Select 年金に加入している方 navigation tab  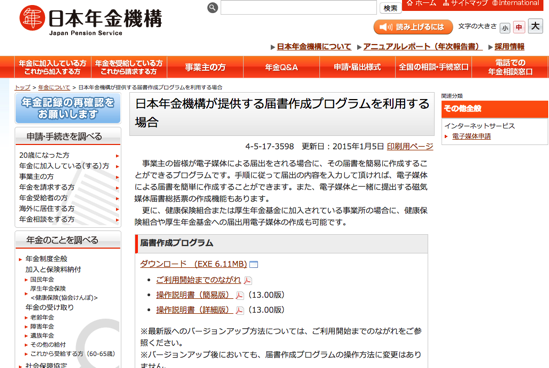pos(53,67)
